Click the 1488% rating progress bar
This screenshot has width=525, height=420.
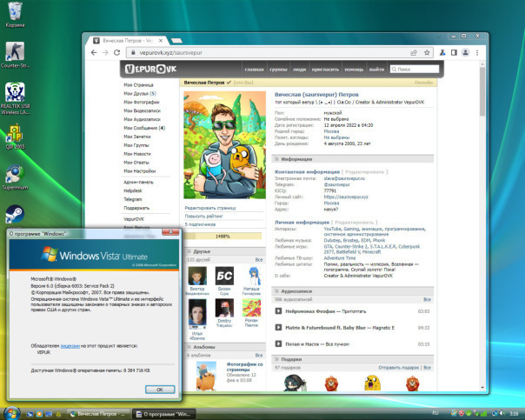coord(223,237)
